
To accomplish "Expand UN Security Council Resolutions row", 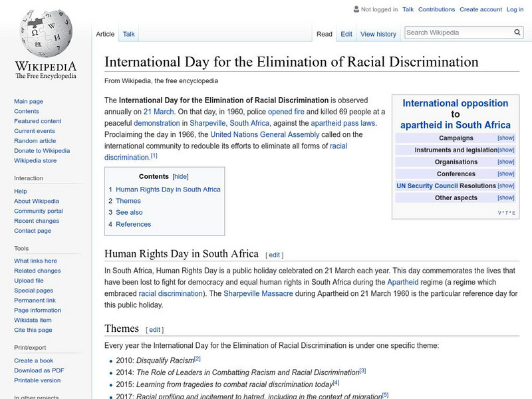I will tap(505, 186).
